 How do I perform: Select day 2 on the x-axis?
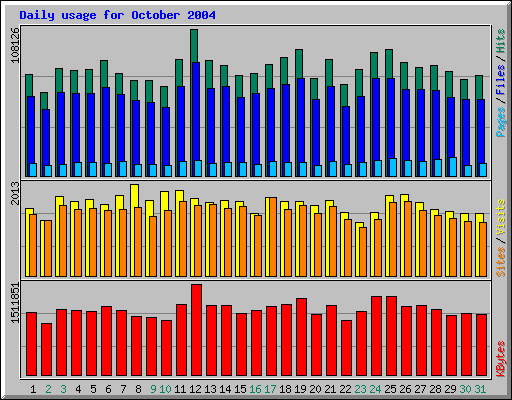click(48, 389)
